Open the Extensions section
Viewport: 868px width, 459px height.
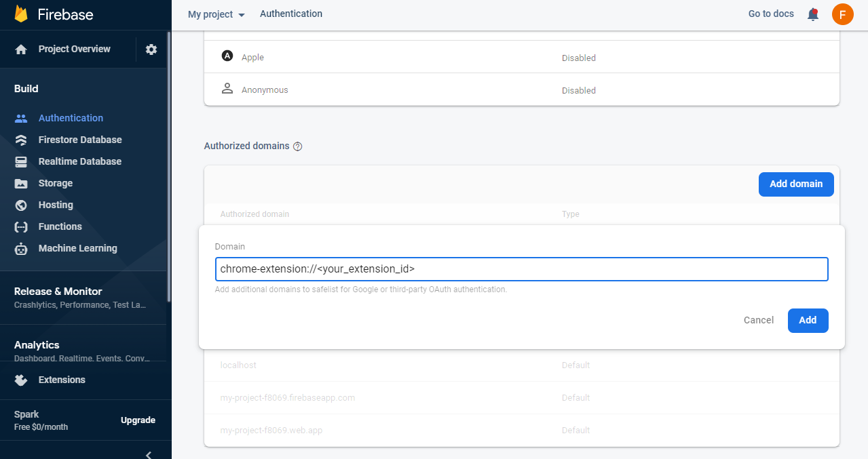click(62, 380)
